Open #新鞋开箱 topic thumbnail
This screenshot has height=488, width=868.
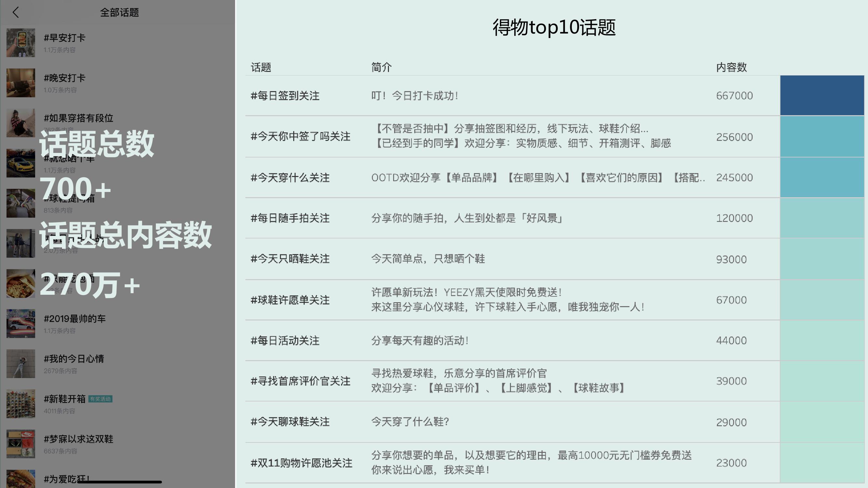[21, 404]
